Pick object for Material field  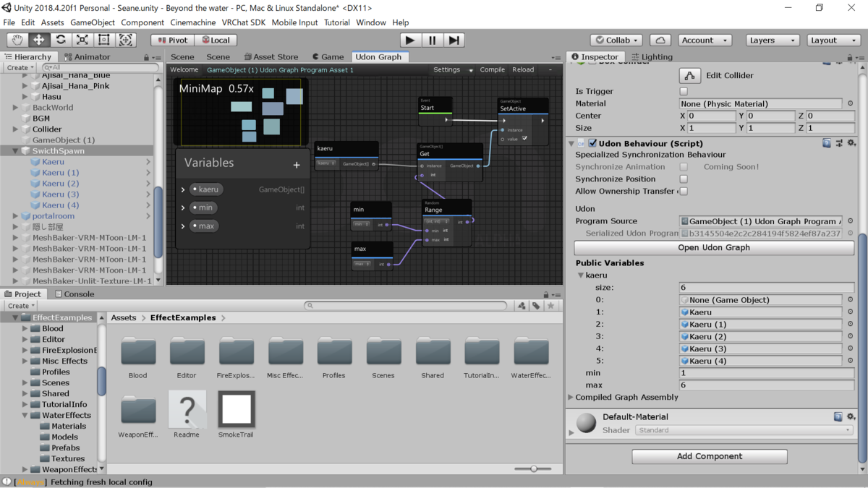[x=850, y=103]
